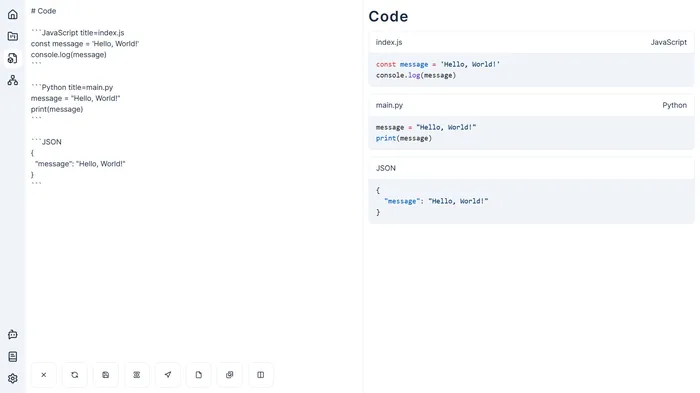Place cursor in console.log(message) editor line
The width and height of the screenshot is (700, 393).
tap(69, 54)
